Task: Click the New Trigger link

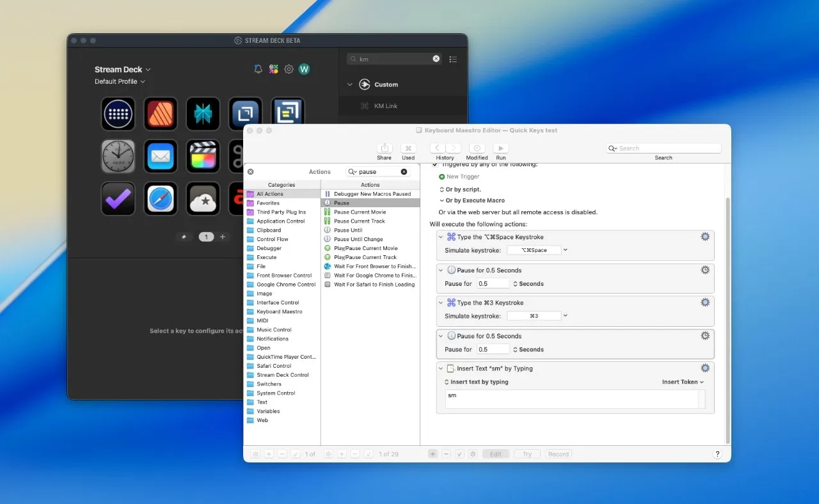Action: (x=463, y=177)
